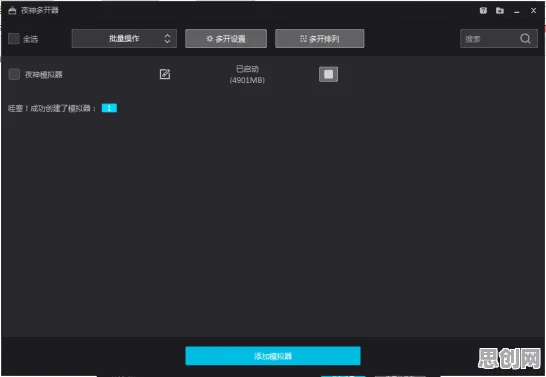Select the 夜神模拟器 name text
This screenshot has height=377, width=546.
[44, 74]
